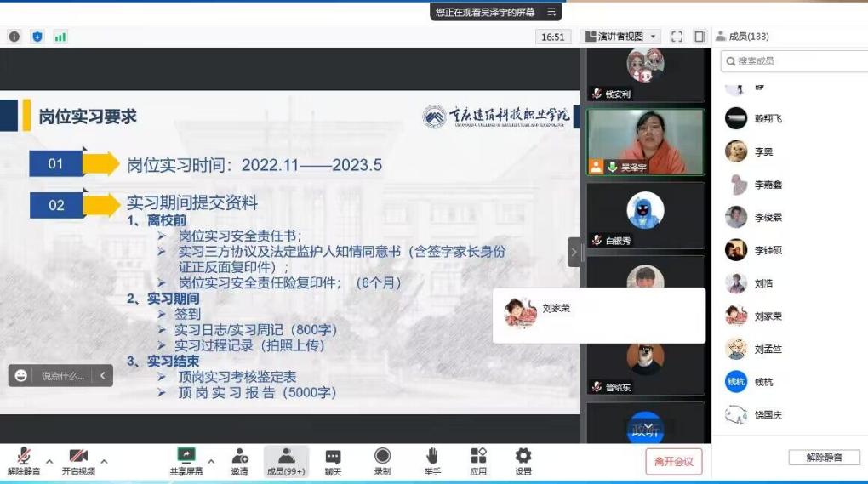This screenshot has width=868, height=484.
Task: Raise hand using the 举手 icon
Action: pos(432,461)
